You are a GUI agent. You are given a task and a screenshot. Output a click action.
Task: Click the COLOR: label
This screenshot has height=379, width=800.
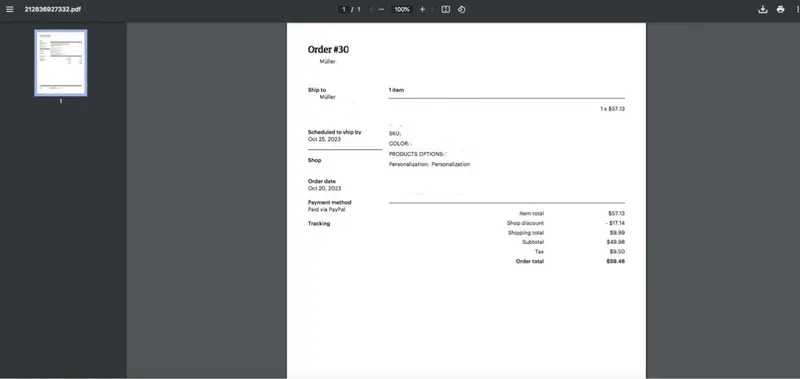coord(399,144)
